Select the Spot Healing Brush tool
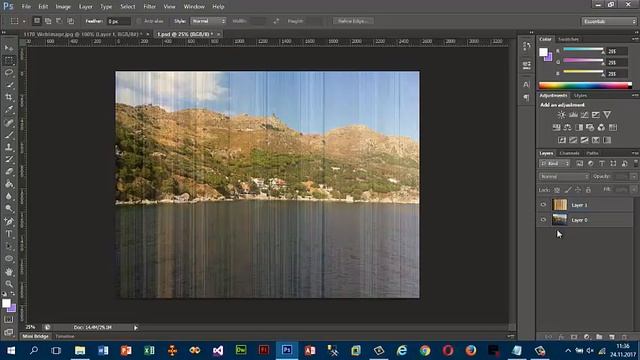 9,122
